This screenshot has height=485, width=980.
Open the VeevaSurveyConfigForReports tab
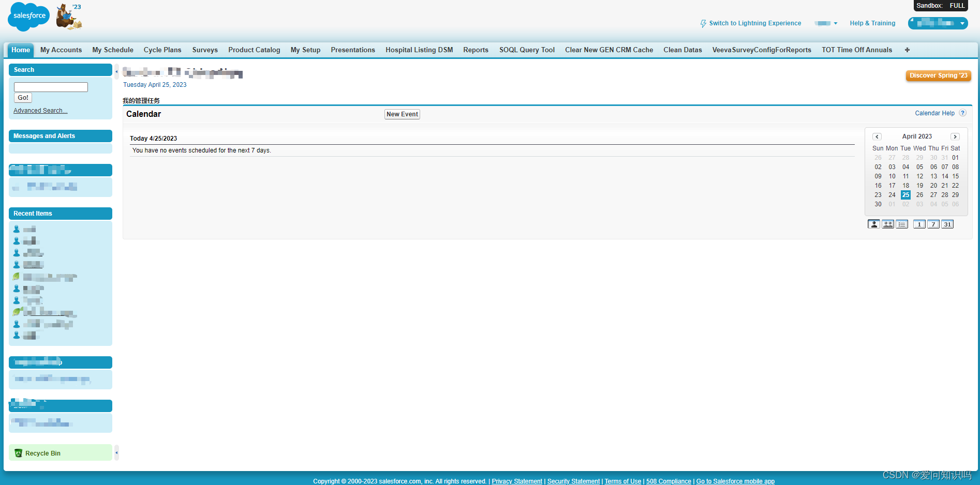(762, 50)
